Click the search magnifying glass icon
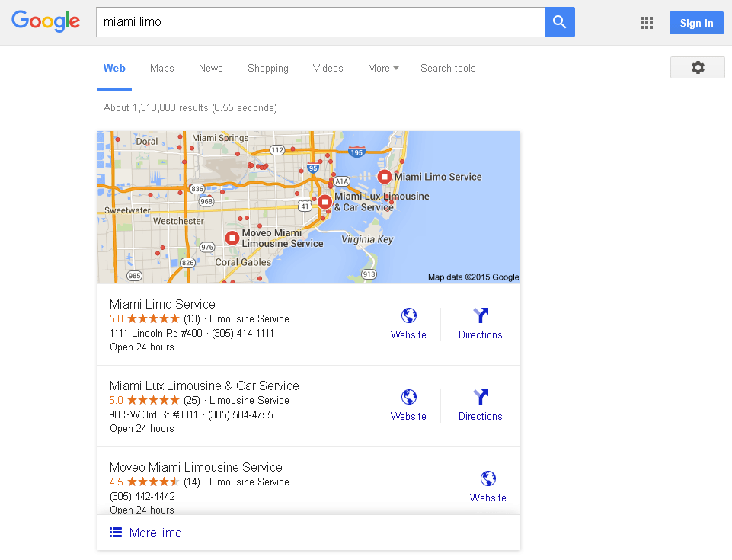This screenshot has width=732, height=560. click(559, 22)
